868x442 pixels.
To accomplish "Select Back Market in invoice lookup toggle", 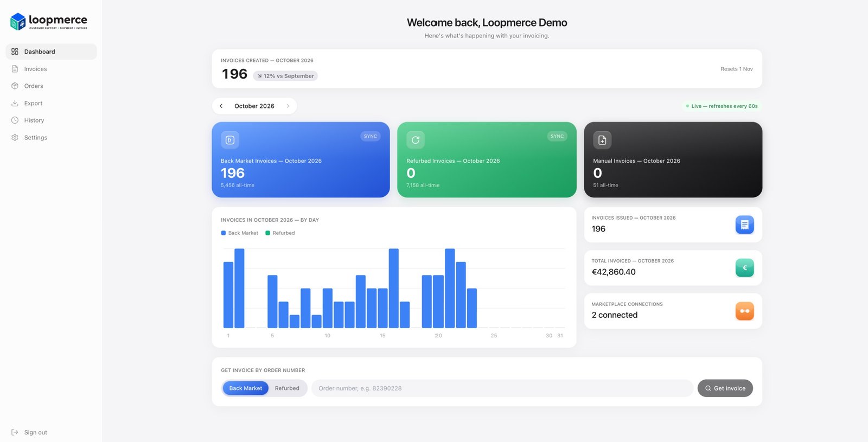I will [246, 388].
